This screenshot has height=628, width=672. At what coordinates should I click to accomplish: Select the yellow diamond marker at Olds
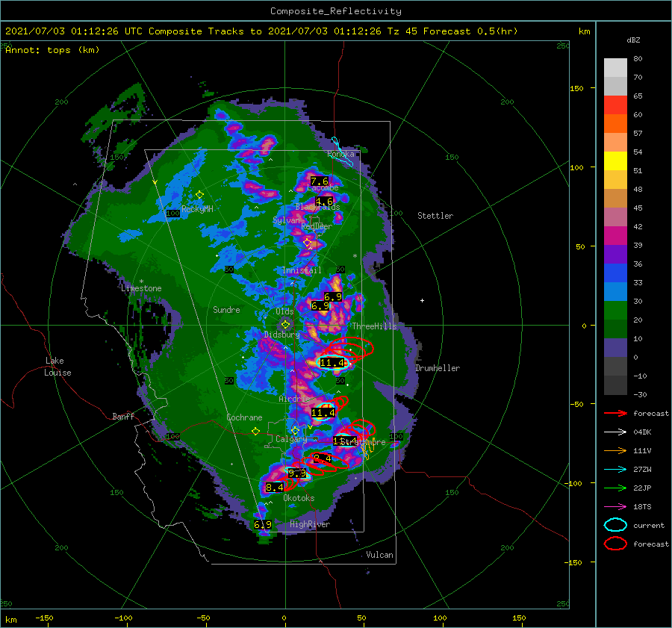(x=285, y=325)
